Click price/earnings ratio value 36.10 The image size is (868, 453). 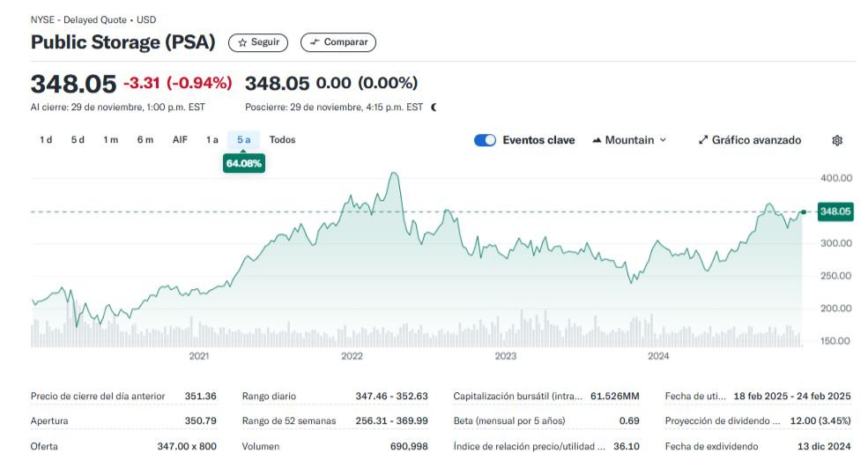click(627, 446)
